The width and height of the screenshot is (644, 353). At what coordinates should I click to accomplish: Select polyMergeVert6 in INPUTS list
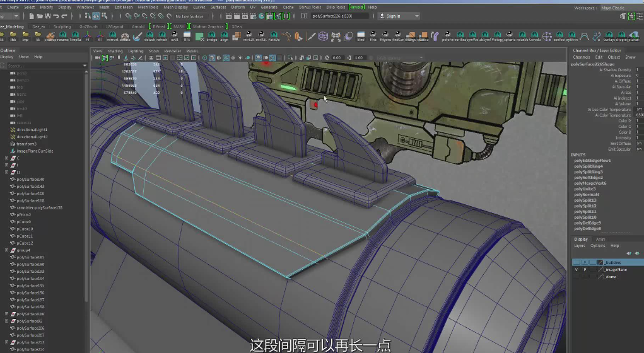click(590, 183)
